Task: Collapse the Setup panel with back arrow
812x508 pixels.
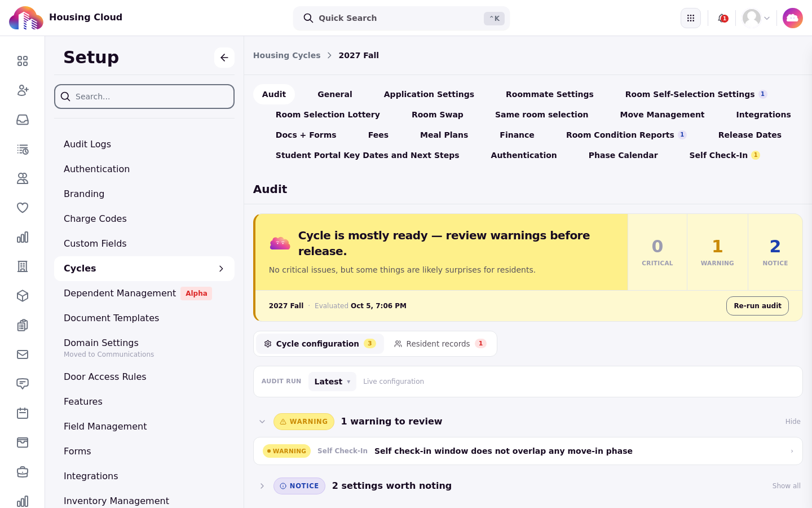Action: pos(224,58)
